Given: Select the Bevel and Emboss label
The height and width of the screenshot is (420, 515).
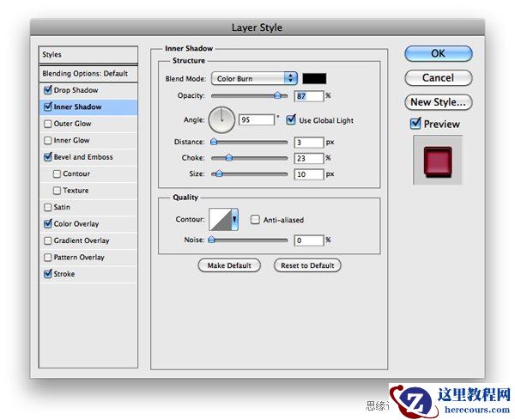Looking at the screenshot, I should click(83, 157).
